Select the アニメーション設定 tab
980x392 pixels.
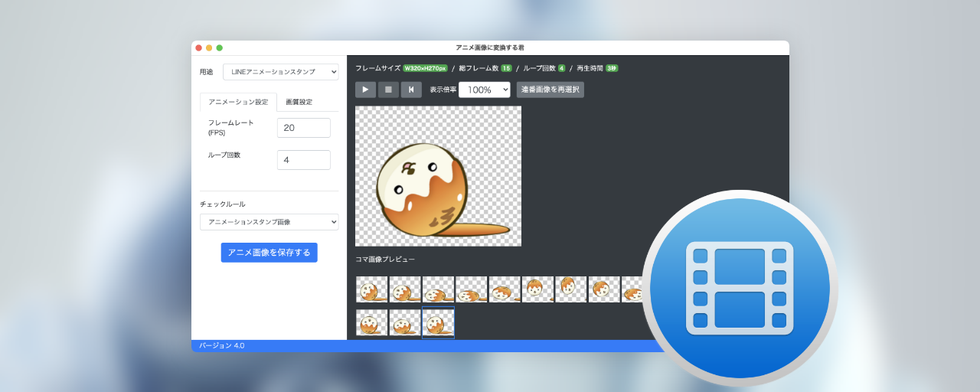tap(238, 102)
